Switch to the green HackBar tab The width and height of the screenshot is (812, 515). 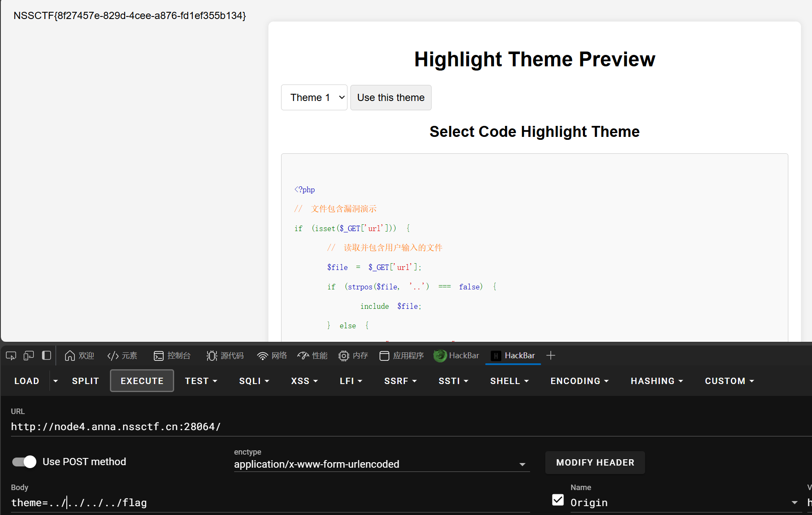point(457,356)
